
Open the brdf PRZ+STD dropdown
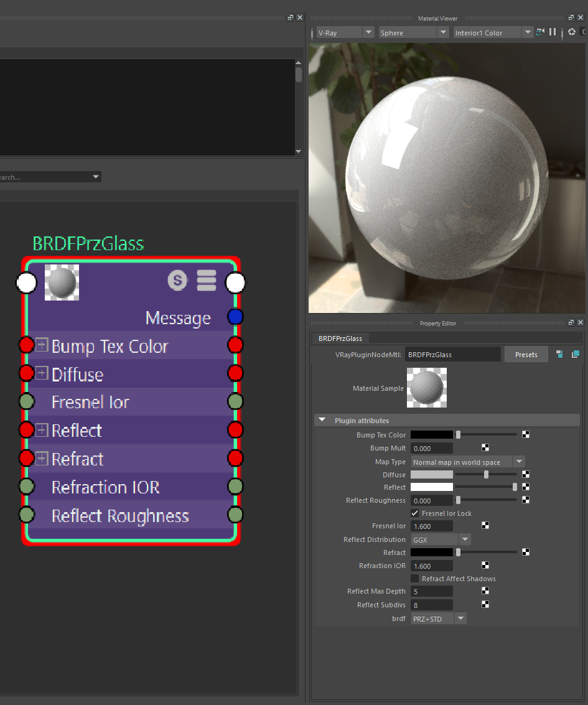[438, 619]
